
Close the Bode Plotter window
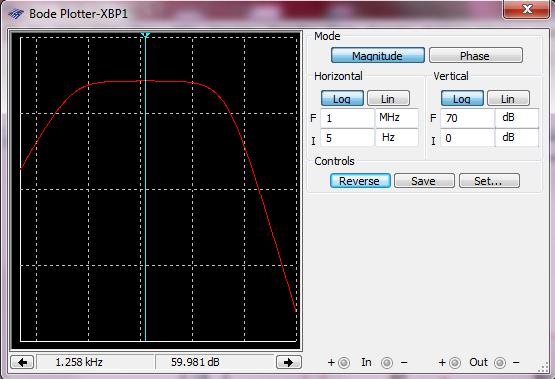point(527,9)
